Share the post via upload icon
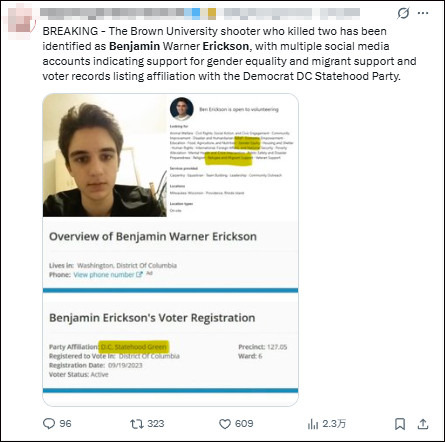Image resolution: width=445 pixels, height=442 pixels. click(423, 424)
